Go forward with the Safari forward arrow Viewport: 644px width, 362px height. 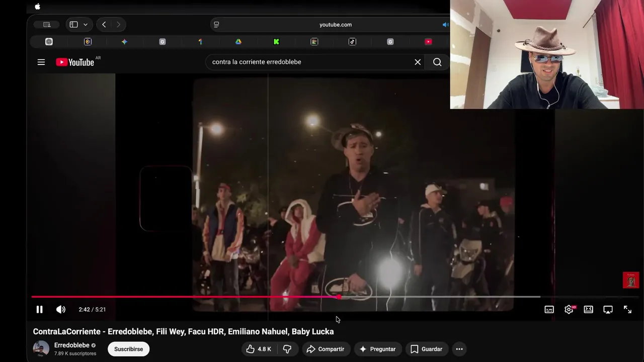118,24
